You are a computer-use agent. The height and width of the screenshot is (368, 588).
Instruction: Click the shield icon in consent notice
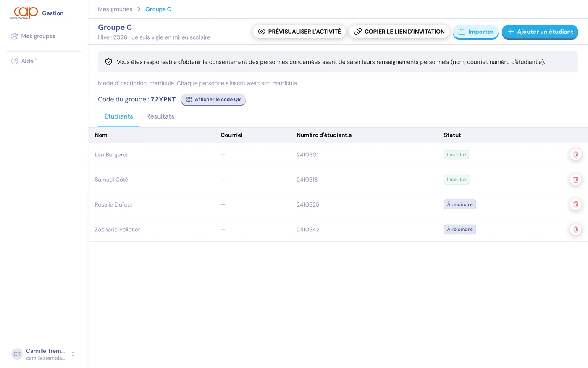[x=108, y=62]
